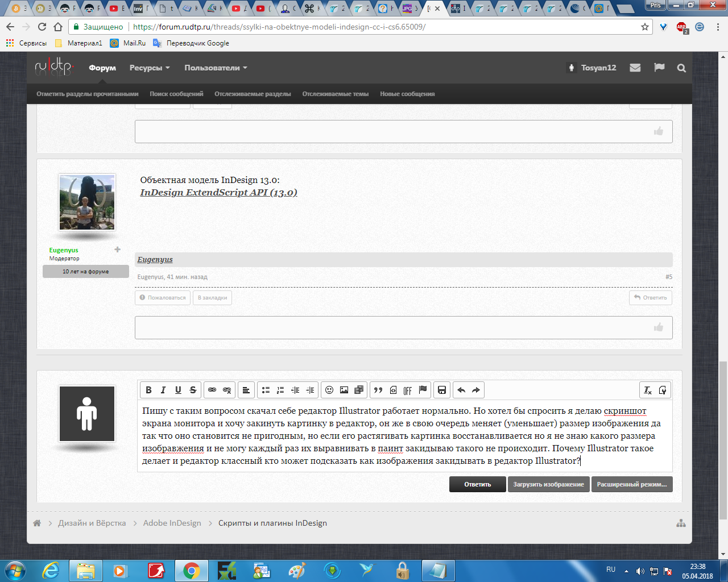The image size is (728, 582).
Task: Reply to the Eugenyus post with its Ответить link
Action: [x=651, y=297]
